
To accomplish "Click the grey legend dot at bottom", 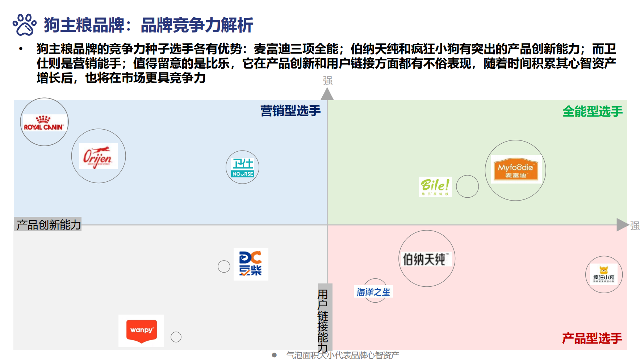I will click(x=274, y=355).
